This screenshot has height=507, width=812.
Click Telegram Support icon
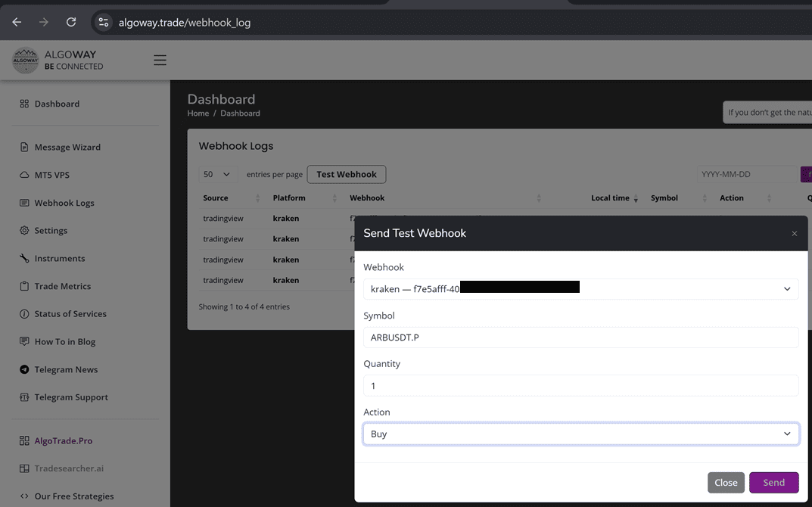point(24,397)
